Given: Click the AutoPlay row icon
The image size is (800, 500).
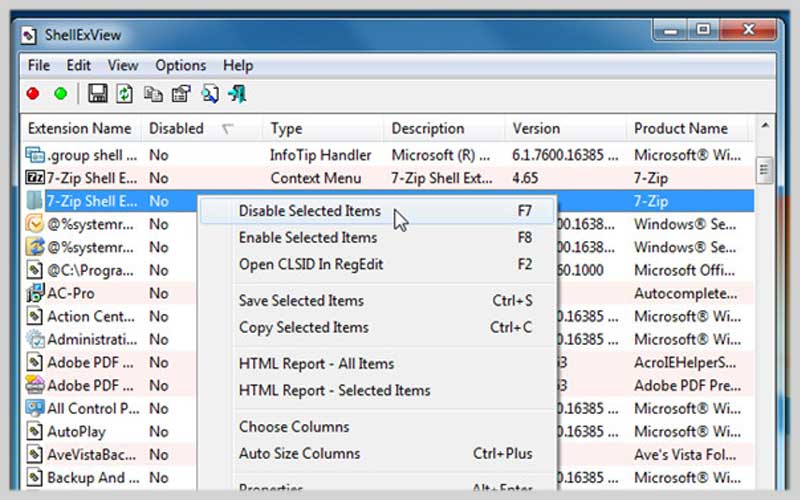Looking at the screenshot, I should coord(35,432).
